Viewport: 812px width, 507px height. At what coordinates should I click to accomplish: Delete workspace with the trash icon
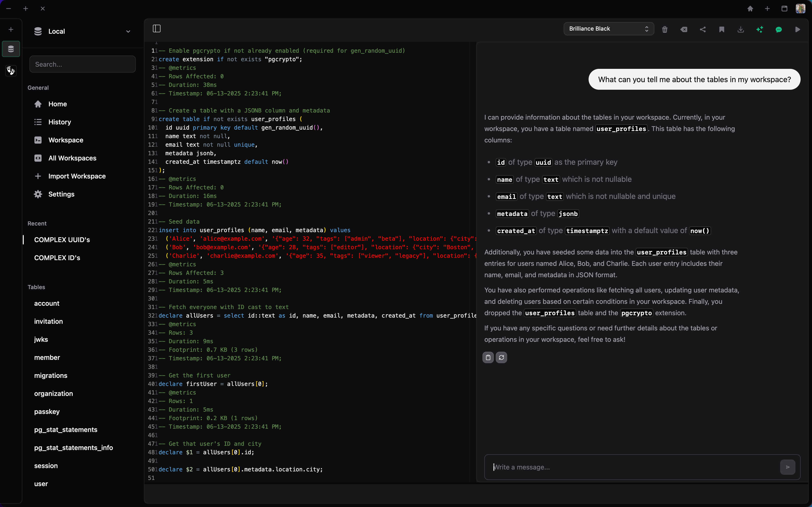[x=664, y=29]
